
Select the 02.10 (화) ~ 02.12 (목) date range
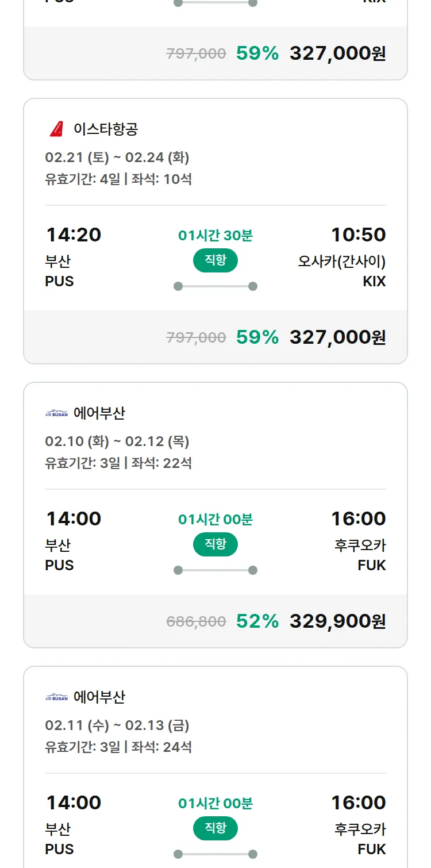point(117,441)
